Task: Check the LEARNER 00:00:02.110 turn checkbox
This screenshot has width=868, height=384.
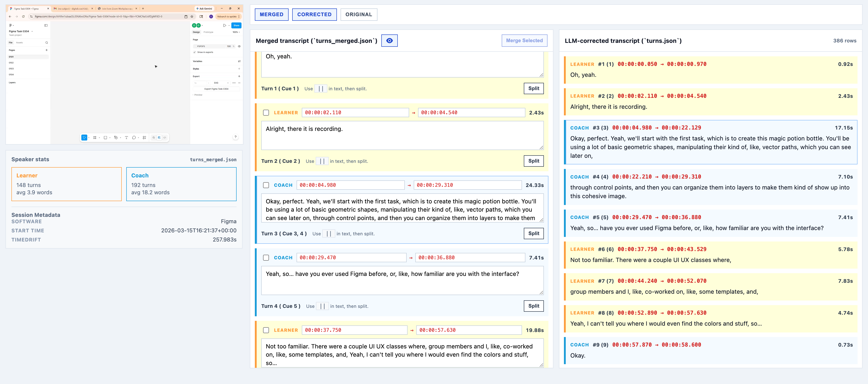Action: click(266, 113)
